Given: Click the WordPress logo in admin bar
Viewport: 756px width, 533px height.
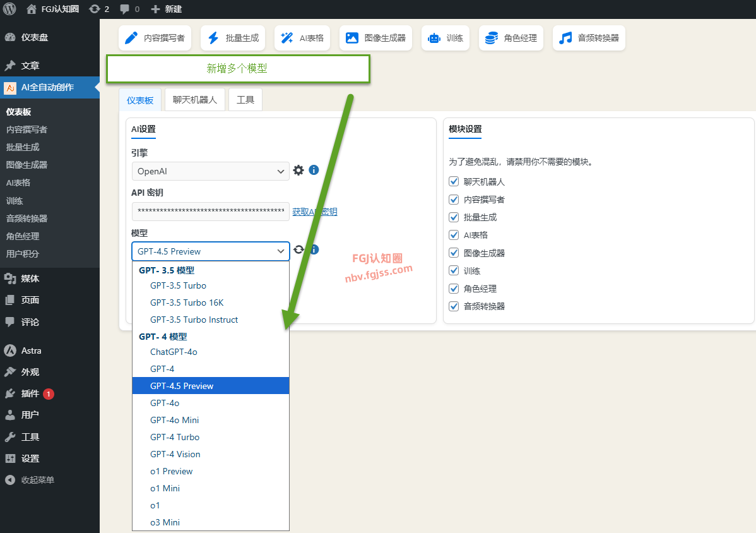Looking at the screenshot, I should (x=9, y=9).
